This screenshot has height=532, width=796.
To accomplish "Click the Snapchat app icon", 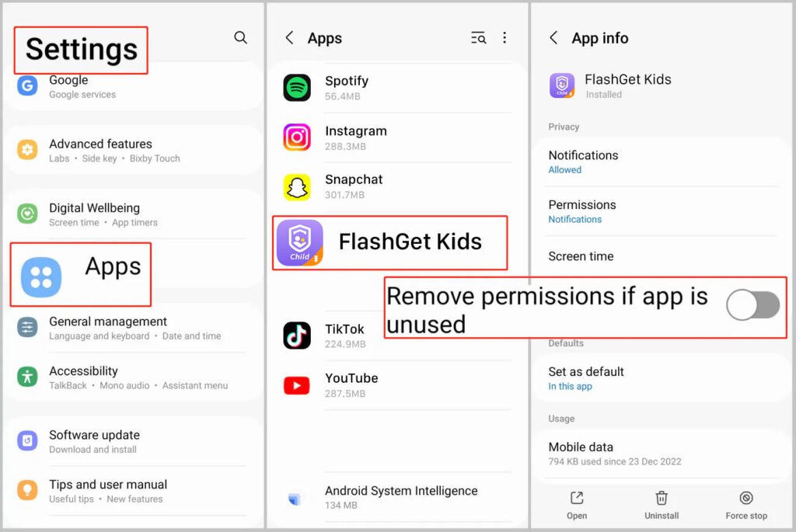I will coord(299,186).
